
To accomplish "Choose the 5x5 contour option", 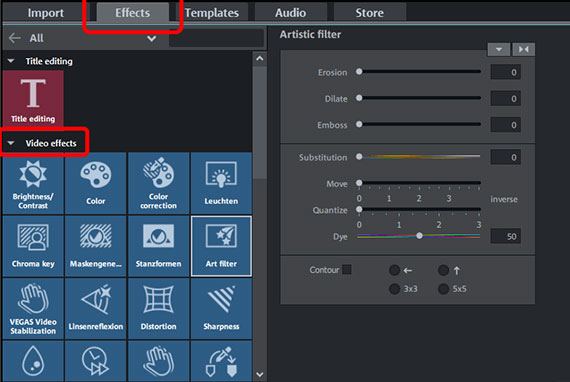I will click(x=443, y=289).
